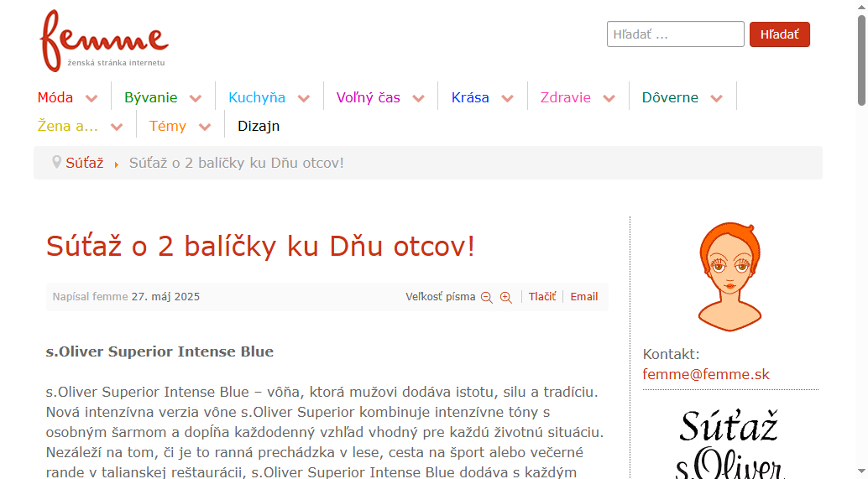Image resolution: width=868 pixels, height=479 pixels.
Task: Click the Tlačiť print link
Action: point(542,296)
